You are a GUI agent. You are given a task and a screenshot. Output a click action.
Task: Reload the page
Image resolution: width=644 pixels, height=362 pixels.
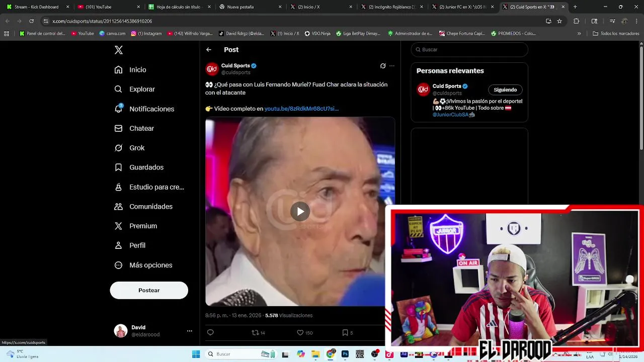click(31, 21)
